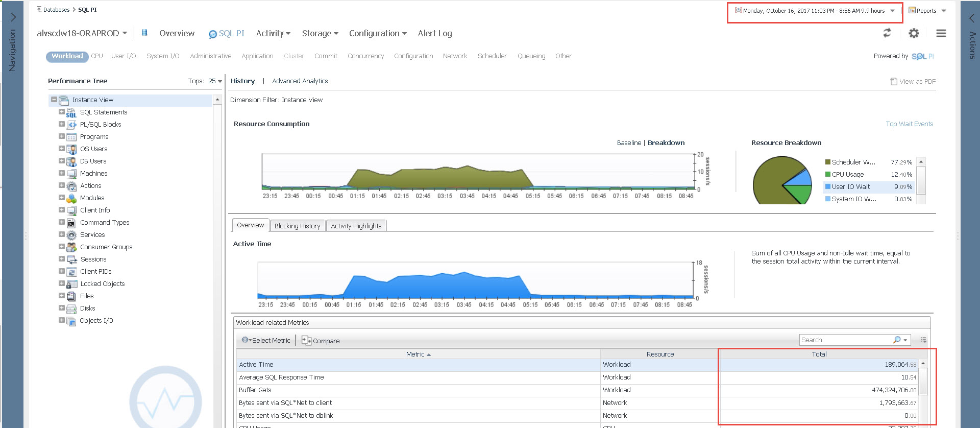Viewport: 980px width, 428px height.
Task: Click the Compare metrics icon
Action: click(306, 341)
